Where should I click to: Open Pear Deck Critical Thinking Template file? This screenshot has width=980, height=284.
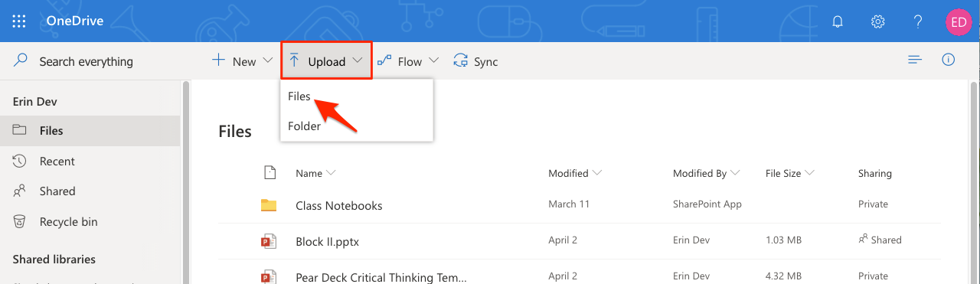pos(381,277)
